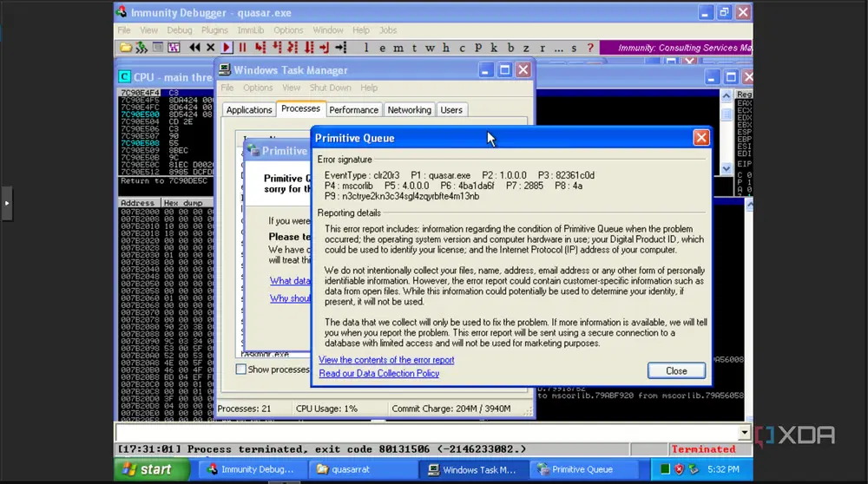Open Source window with s button
This screenshot has height=484, width=868.
coord(574,48)
